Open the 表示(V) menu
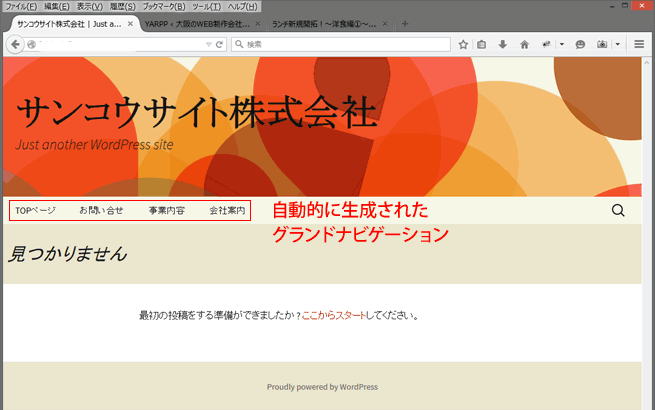This screenshot has width=655, height=410. click(89, 7)
